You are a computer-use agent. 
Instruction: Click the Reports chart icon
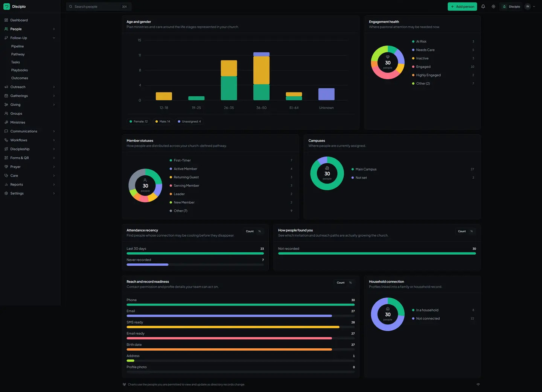6,184
